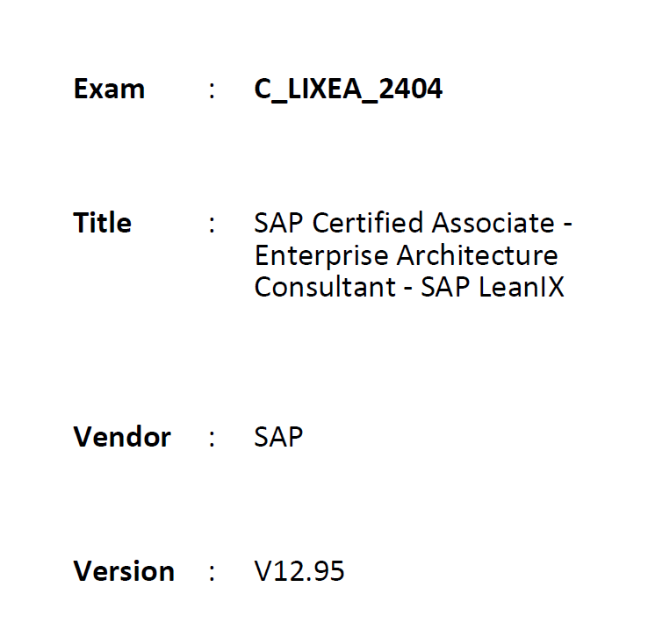648x644 pixels.
Task: Click the word "LeanIX" in the title
Action: tap(522, 287)
